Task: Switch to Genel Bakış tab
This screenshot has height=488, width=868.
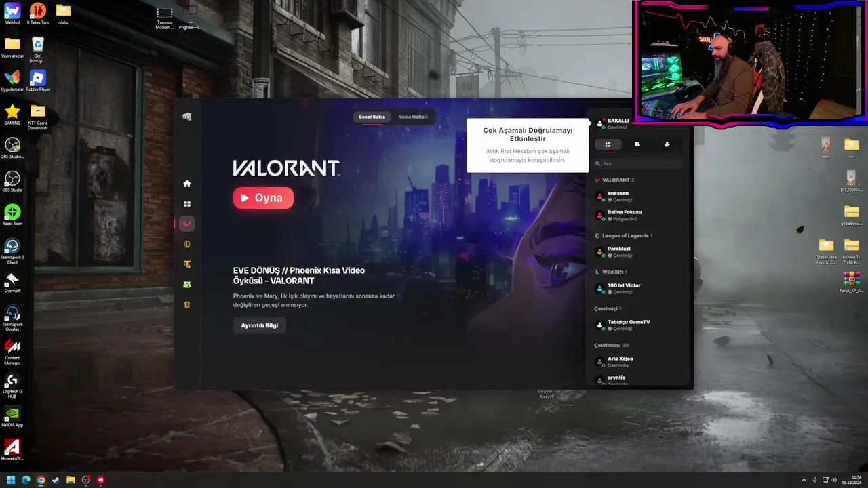Action: [x=372, y=117]
